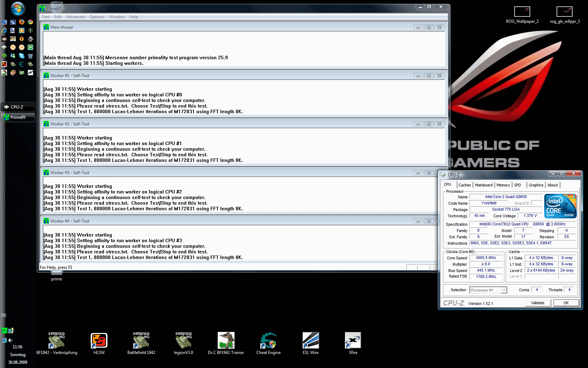Open the Windows Start orb
Image resolution: width=588 pixels, height=368 pixels.
click(18, 8)
